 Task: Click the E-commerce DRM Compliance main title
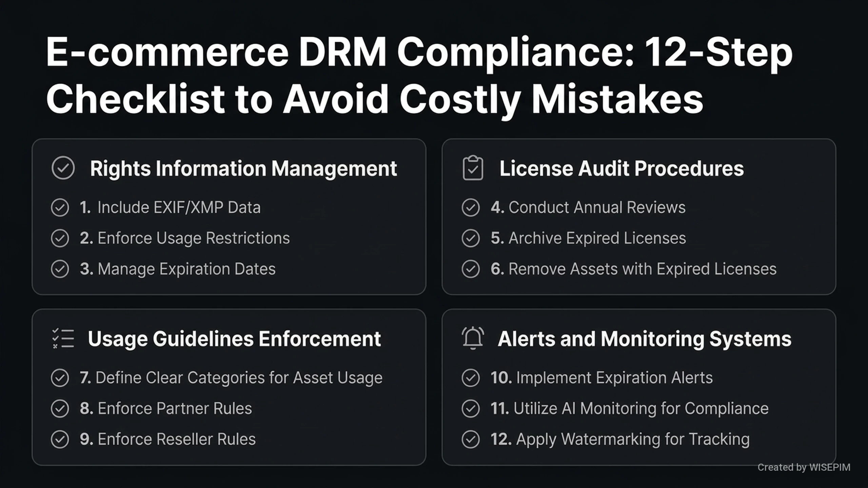tap(419, 75)
